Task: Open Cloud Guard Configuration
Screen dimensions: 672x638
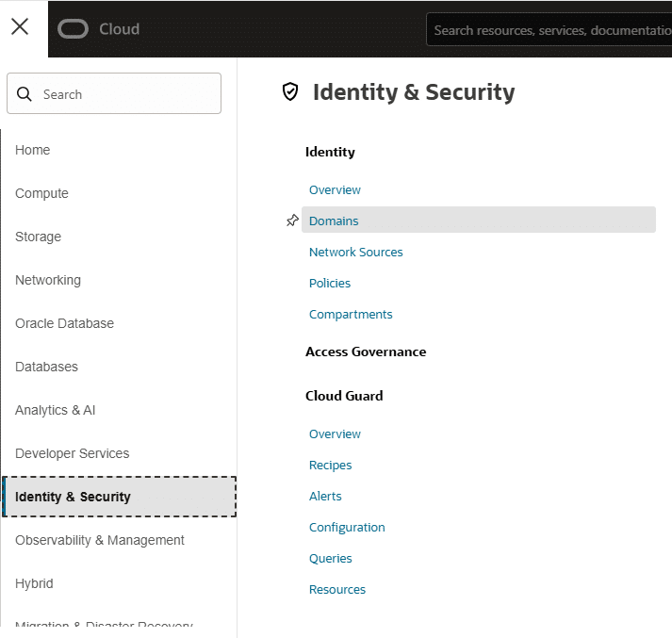Action: (347, 528)
